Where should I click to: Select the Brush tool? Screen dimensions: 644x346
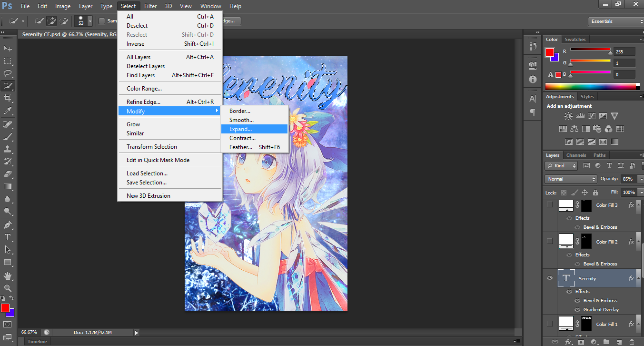8,137
